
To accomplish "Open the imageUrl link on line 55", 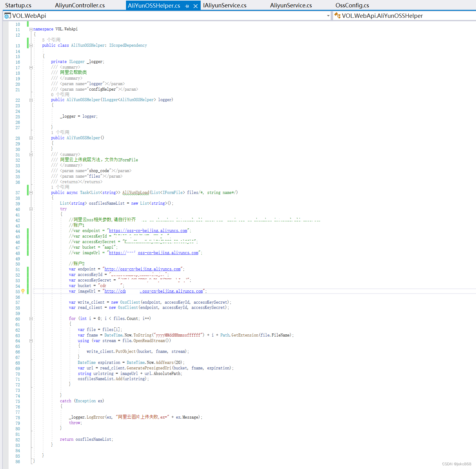I will (154, 291).
